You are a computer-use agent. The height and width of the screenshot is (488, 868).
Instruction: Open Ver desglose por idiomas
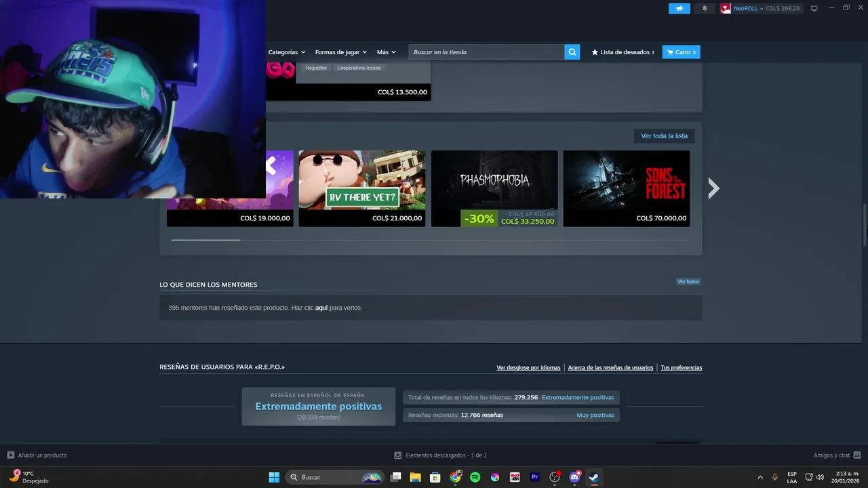tap(528, 367)
